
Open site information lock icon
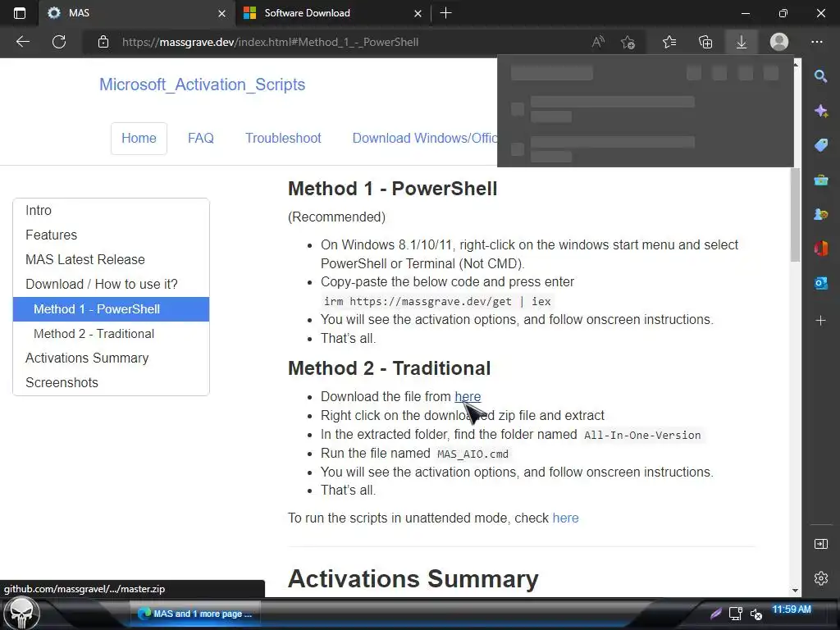click(103, 42)
